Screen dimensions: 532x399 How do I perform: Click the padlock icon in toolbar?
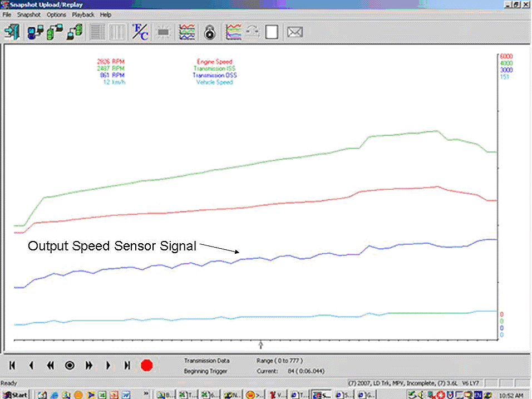tap(209, 32)
